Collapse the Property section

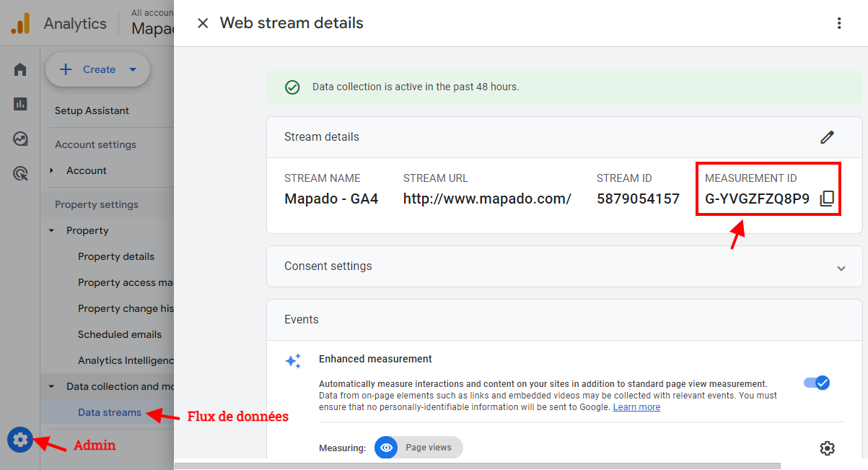coord(52,230)
